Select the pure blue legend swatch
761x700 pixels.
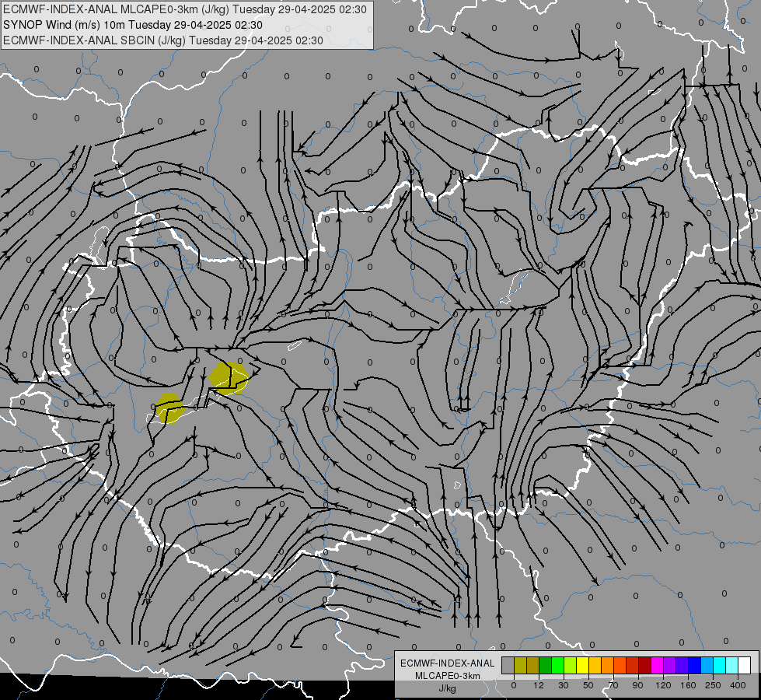pos(695,665)
